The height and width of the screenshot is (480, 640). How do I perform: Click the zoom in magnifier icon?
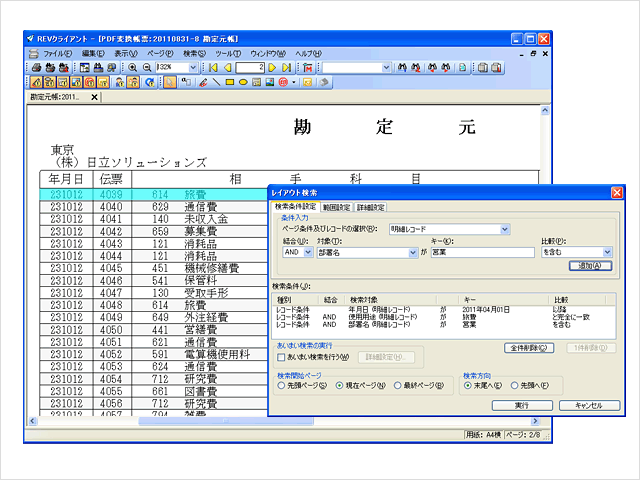click(x=132, y=67)
